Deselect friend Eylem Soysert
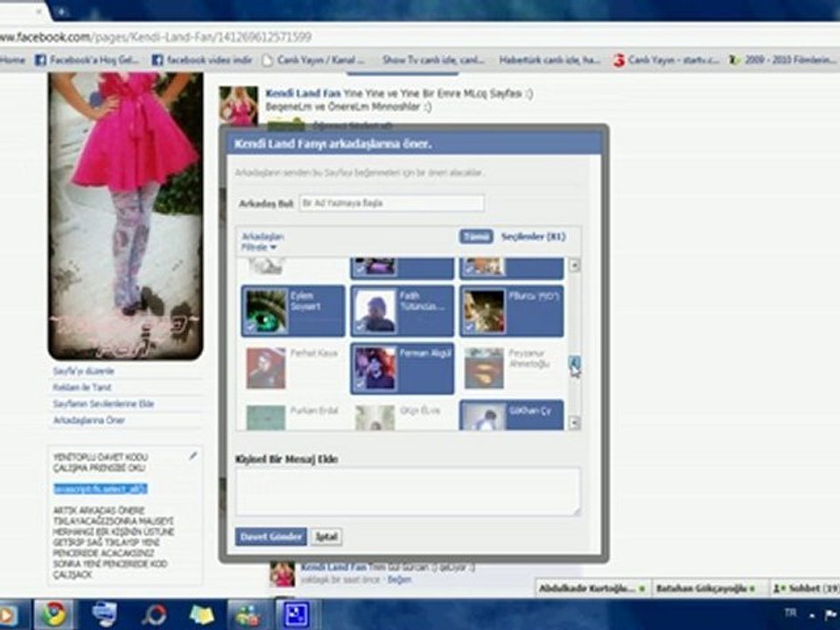The height and width of the screenshot is (630, 840). coord(293,311)
